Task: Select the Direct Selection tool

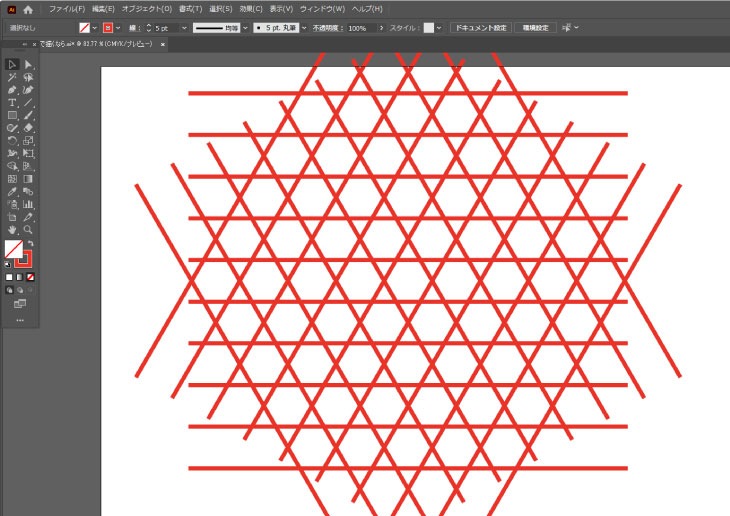Action: [x=29, y=65]
